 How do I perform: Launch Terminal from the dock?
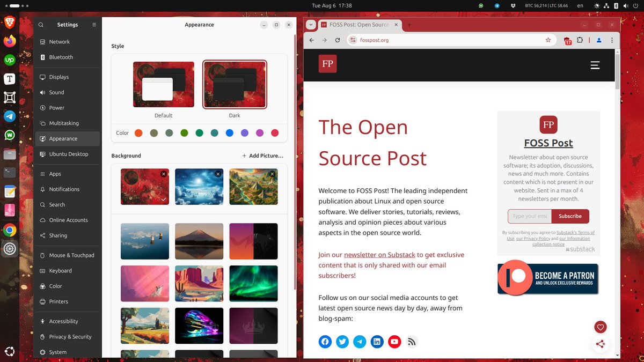click(x=9, y=173)
